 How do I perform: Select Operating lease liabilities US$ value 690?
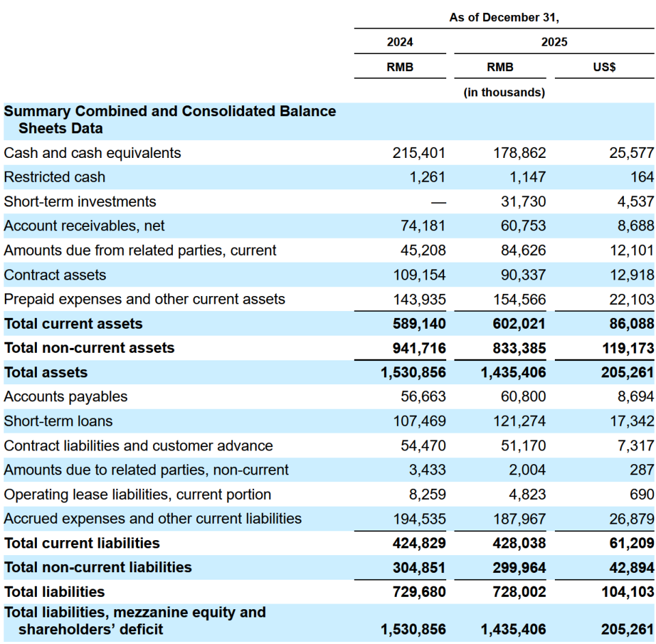click(642, 494)
